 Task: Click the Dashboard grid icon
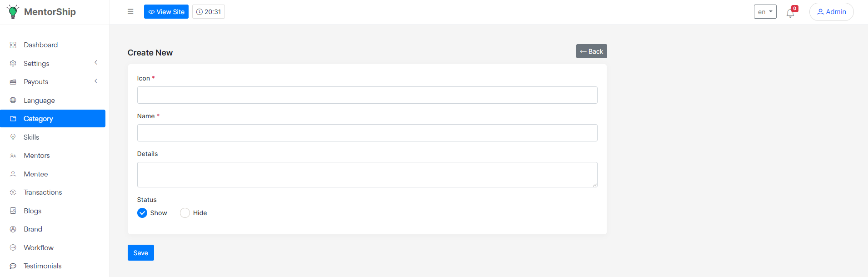point(13,45)
